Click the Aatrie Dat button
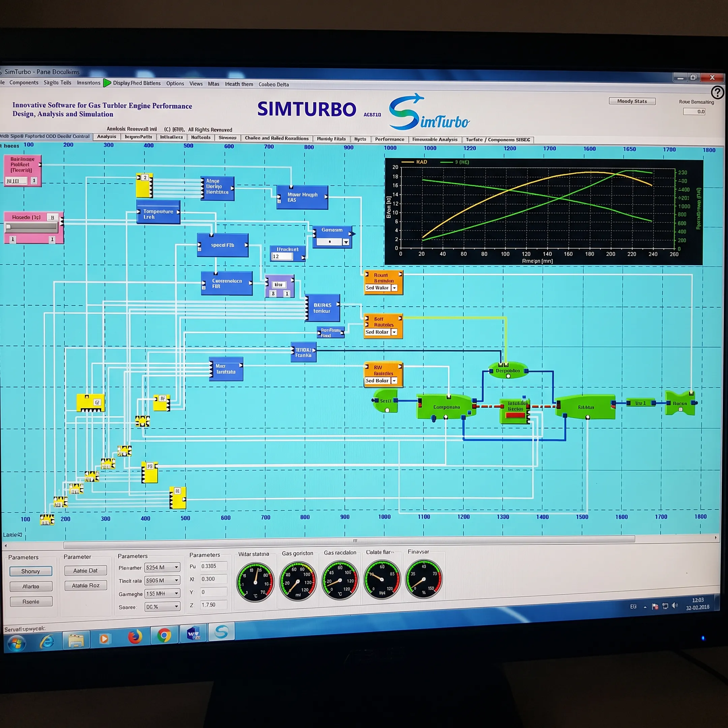The image size is (728, 728). pyautogui.click(x=86, y=571)
